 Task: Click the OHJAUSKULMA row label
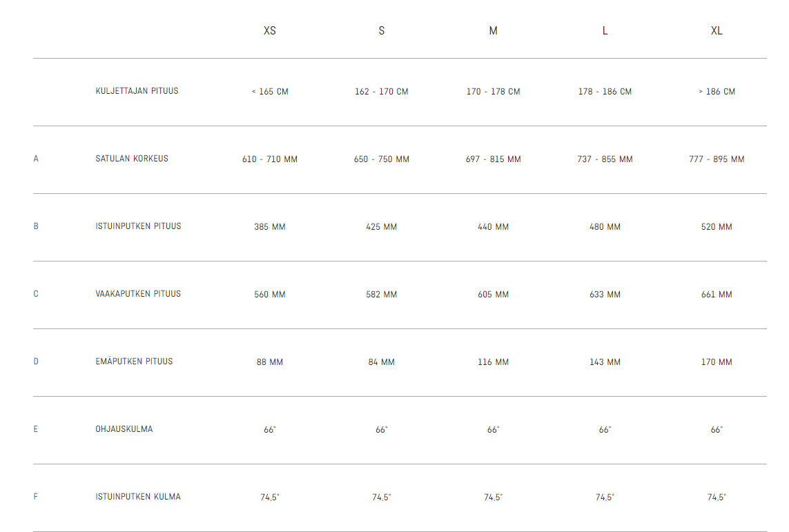pos(124,429)
